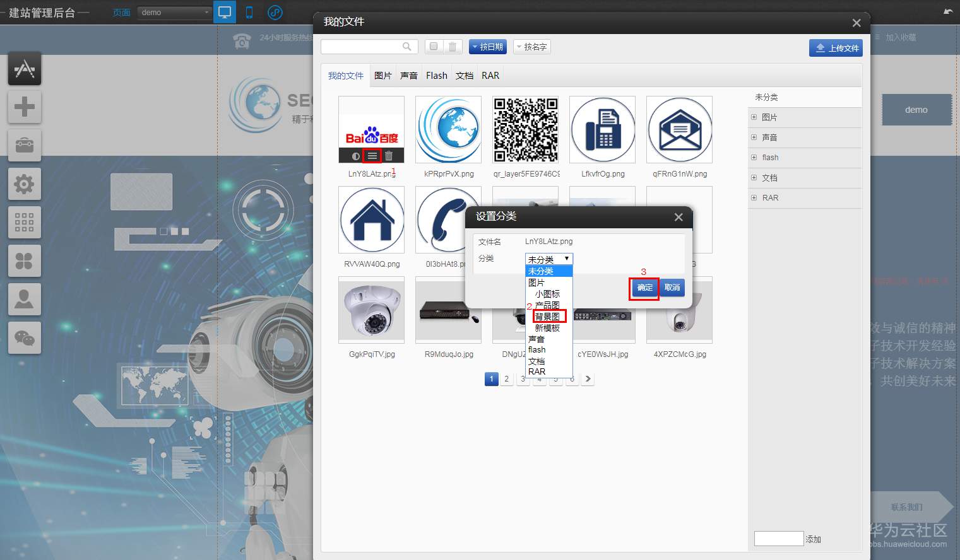Click the back arrow in the top right corner

(x=948, y=11)
